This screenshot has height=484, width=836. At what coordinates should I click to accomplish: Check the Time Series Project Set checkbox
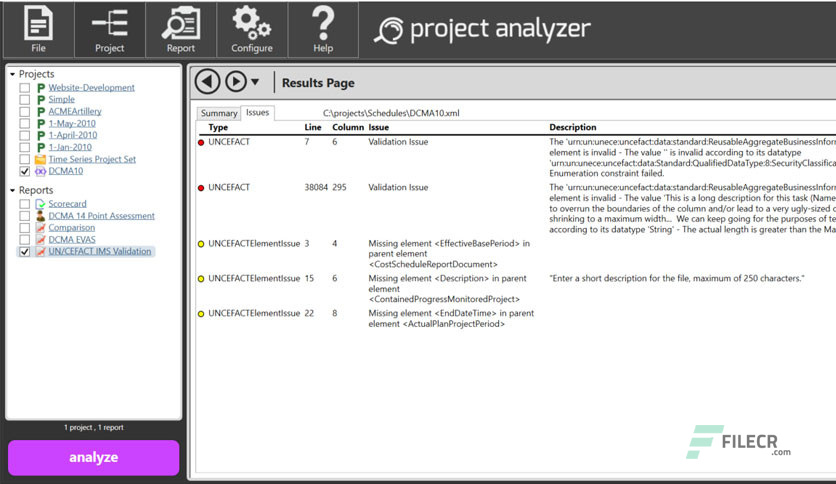pyautogui.click(x=25, y=159)
